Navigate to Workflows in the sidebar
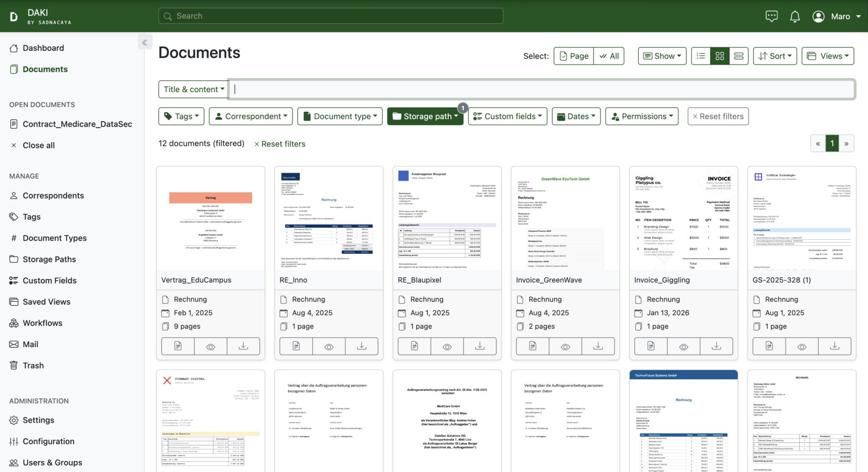 [x=42, y=323]
